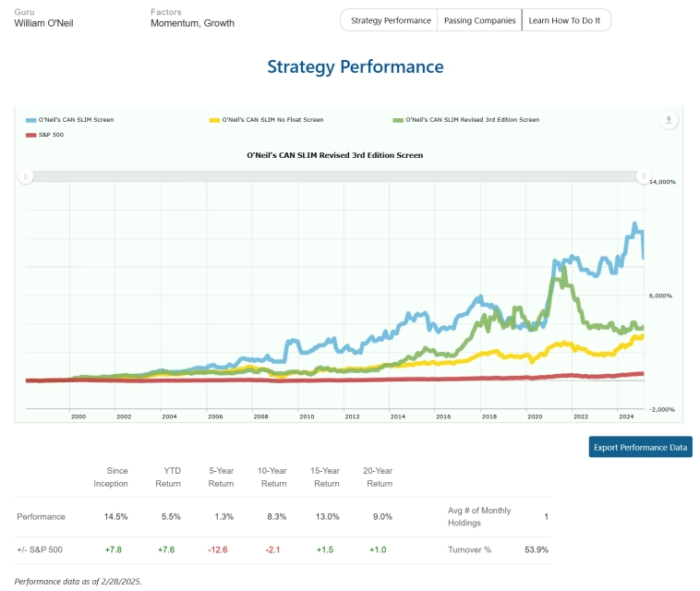Download the chart using the download icon
The height and width of the screenshot is (591, 700).
coord(670,120)
